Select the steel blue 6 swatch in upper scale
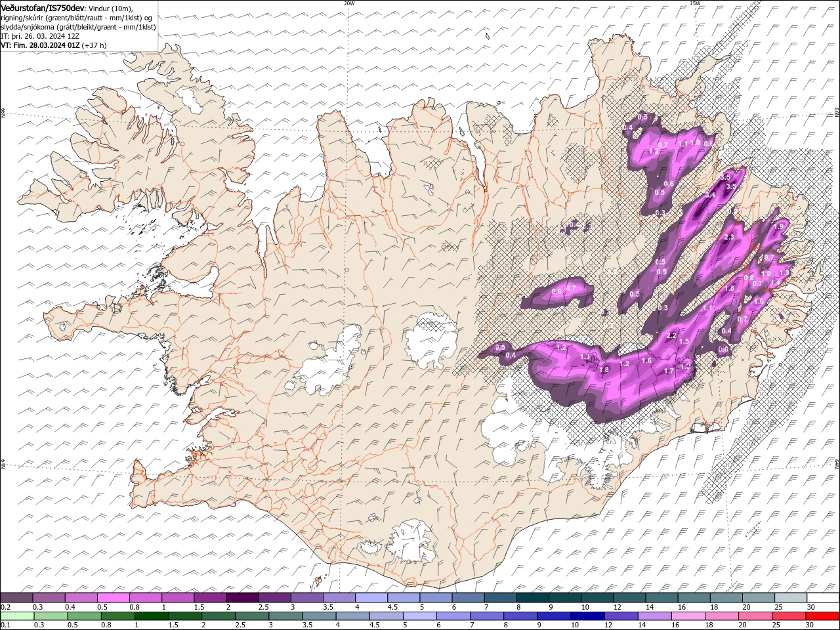The height and width of the screenshot is (630, 840). pyautogui.click(x=468, y=597)
